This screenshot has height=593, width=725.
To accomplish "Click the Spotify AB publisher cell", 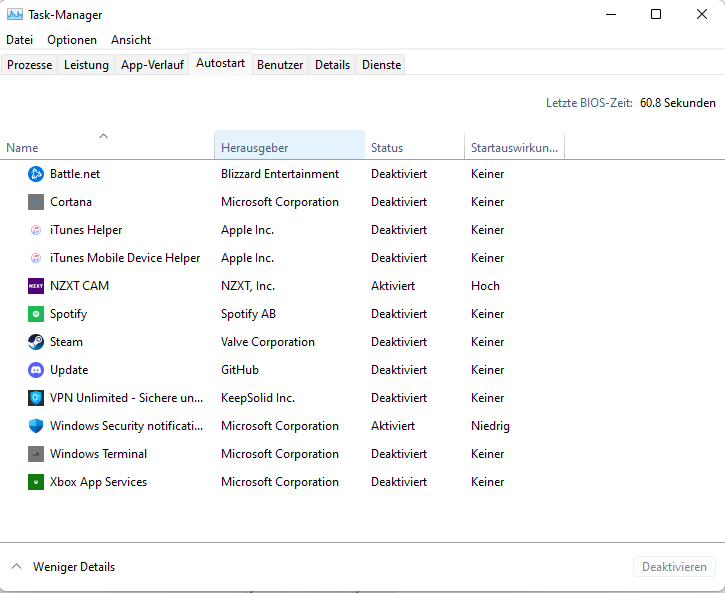I will tap(248, 314).
